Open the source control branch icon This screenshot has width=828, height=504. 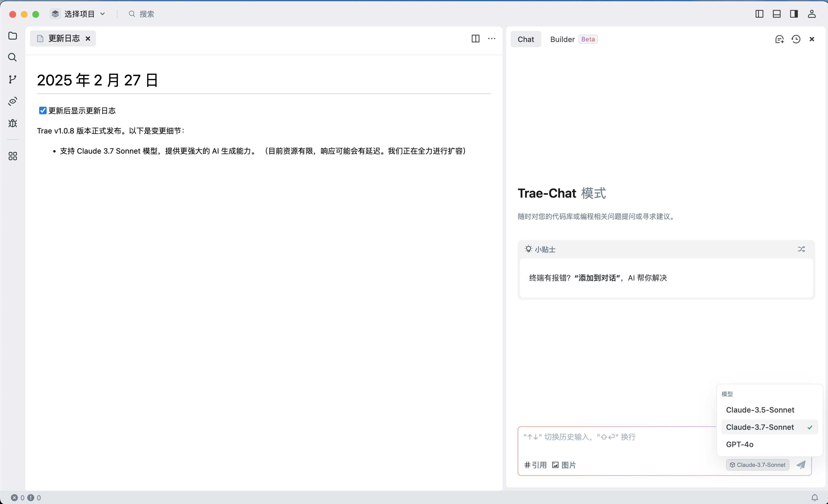click(12, 79)
